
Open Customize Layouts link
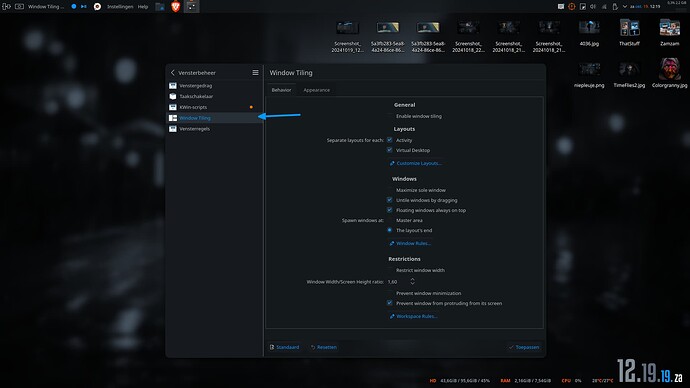415,163
